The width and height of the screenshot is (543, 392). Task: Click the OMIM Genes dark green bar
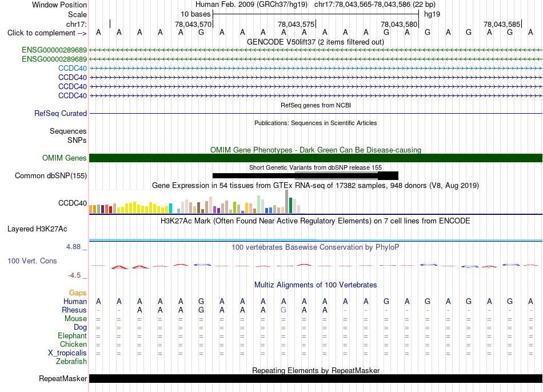point(316,158)
